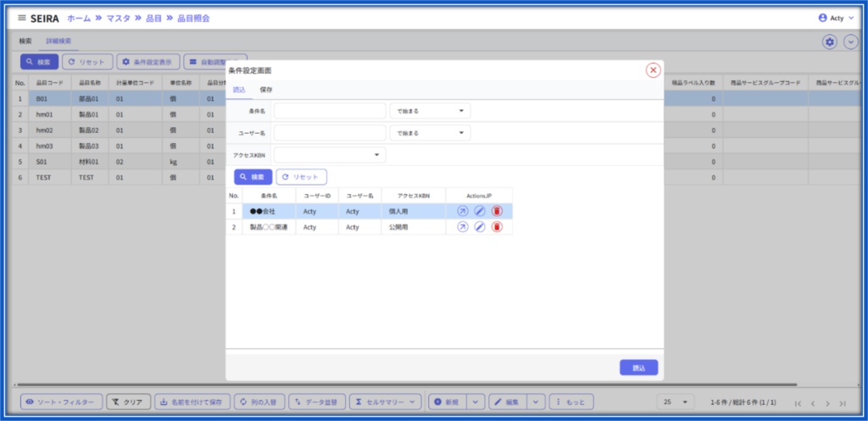Image resolution: width=868 pixels, height=421 pixels.
Task: Open the アクセスKBN dropdown
Action: [x=330, y=155]
